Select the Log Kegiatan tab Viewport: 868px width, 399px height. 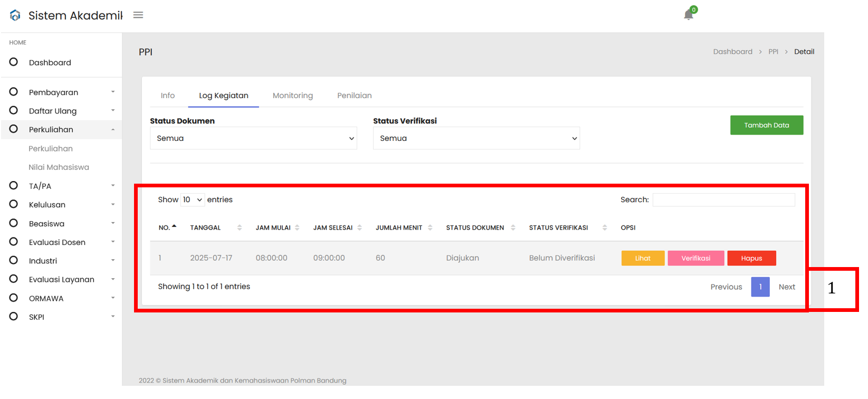224,96
